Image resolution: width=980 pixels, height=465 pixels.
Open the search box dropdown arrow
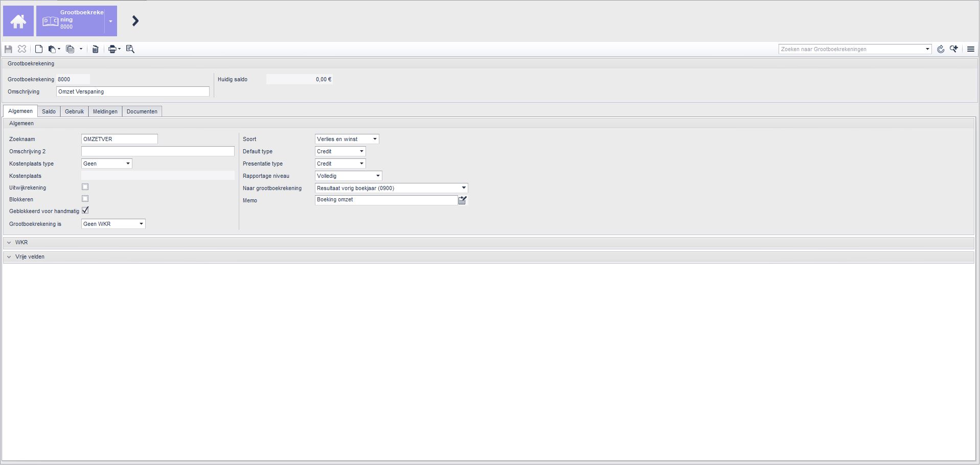tap(927, 49)
